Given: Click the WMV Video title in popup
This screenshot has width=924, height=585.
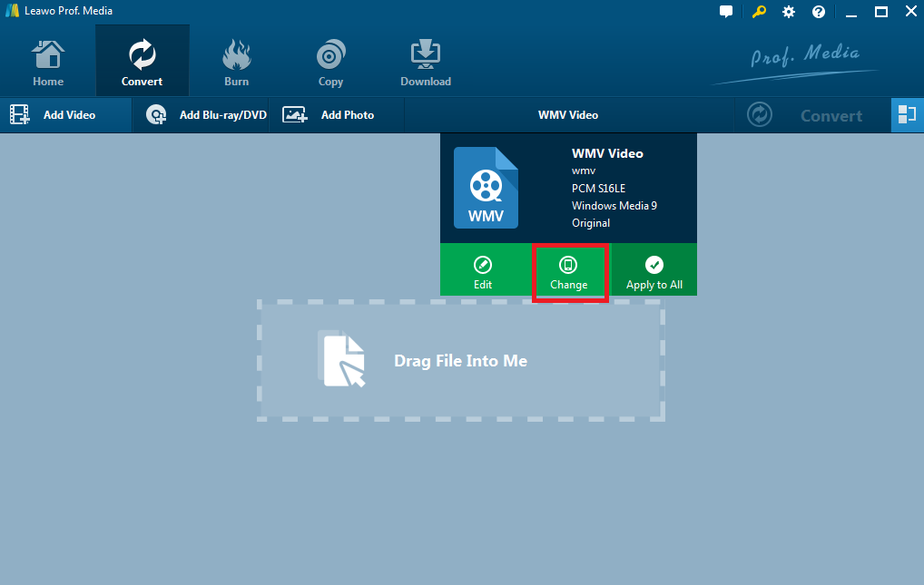Looking at the screenshot, I should click(x=607, y=153).
